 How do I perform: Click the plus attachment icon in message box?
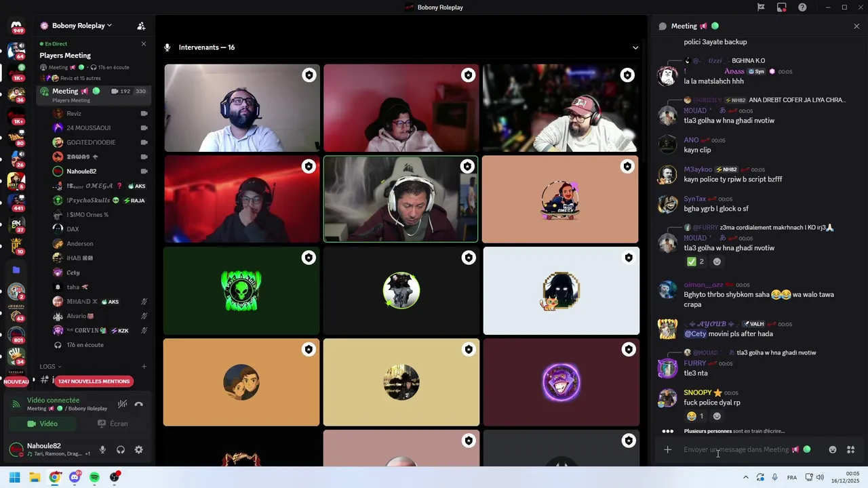(667, 449)
